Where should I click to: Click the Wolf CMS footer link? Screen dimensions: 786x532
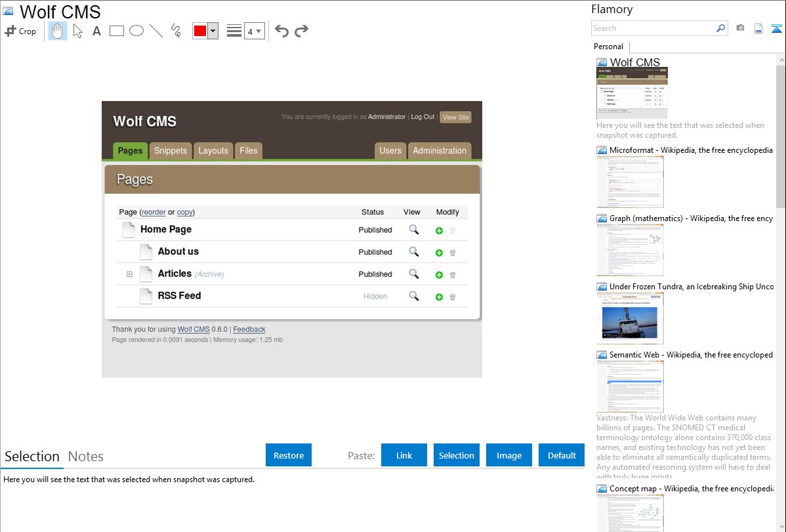tap(194, 329)
